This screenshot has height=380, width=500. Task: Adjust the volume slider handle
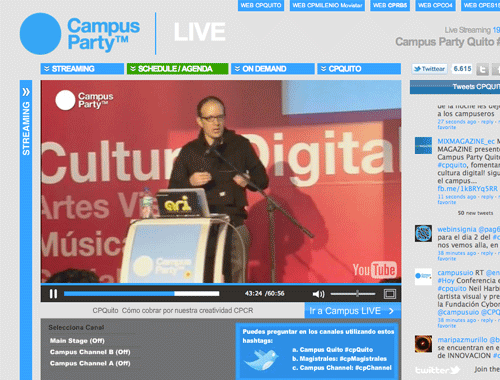357,294
